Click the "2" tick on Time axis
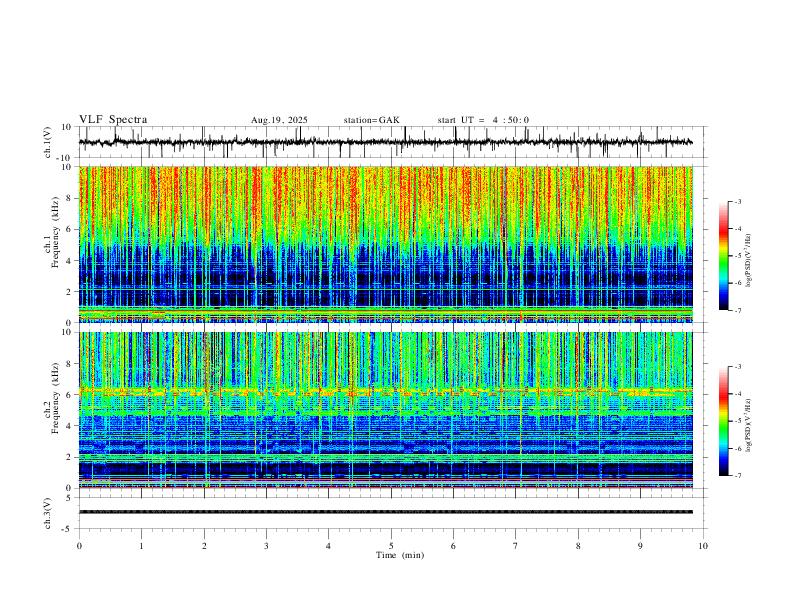This screenshot has height=612, width=792. click(x=204, y=546)
